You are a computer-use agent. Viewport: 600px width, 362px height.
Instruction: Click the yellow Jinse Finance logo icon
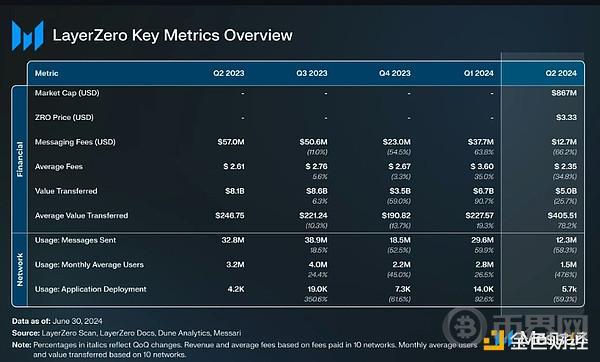click(494, 341)
